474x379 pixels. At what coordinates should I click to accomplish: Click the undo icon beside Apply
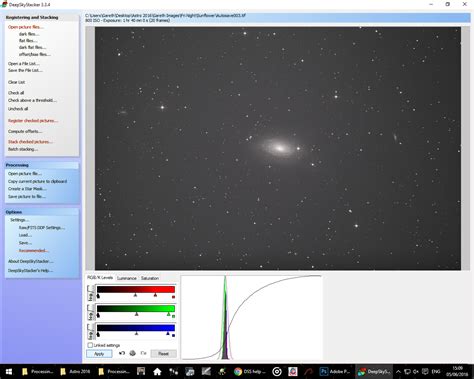coord(122,353)
